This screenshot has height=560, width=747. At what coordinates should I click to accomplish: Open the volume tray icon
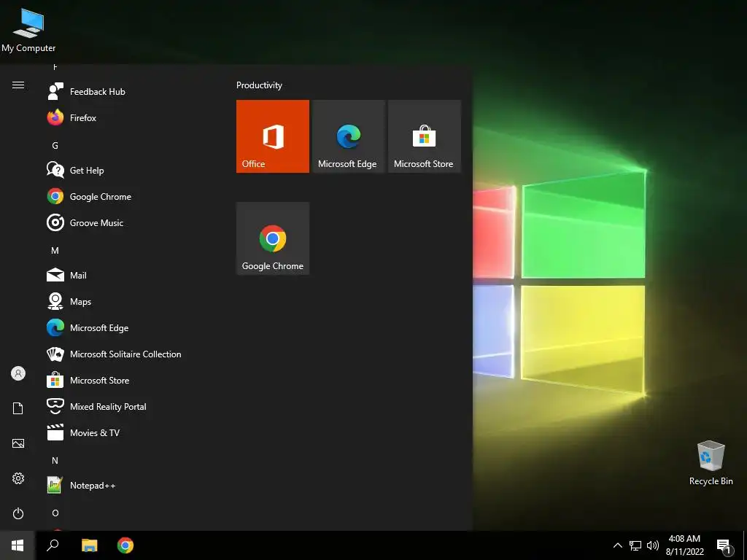pyautogui.click(x=653, y=545)
